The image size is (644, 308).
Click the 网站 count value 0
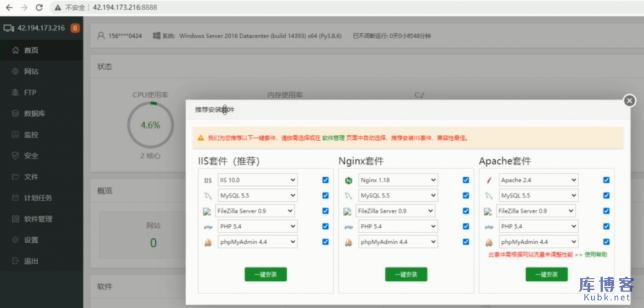[153, 243]
